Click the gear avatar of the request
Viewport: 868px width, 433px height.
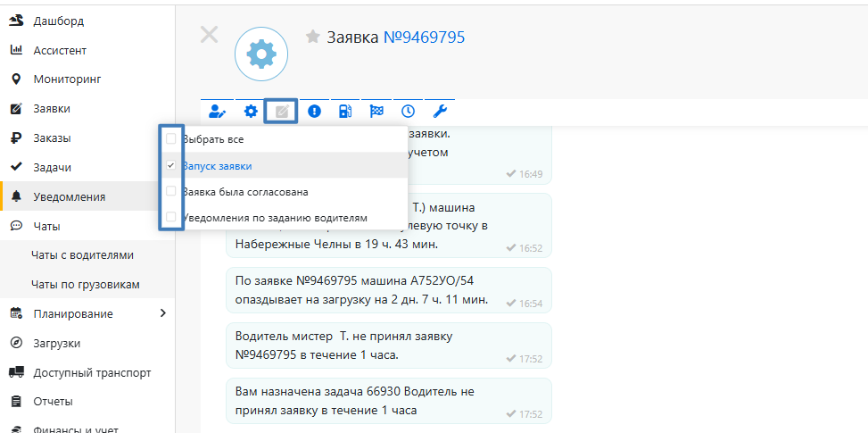point(261,54)
